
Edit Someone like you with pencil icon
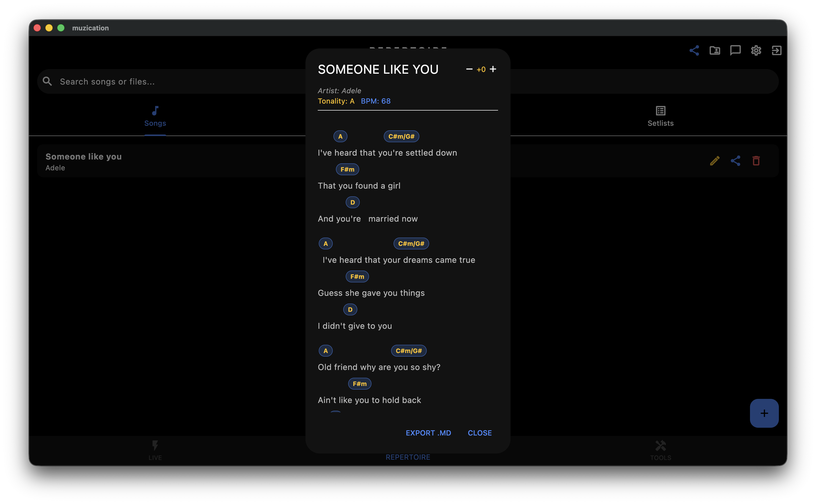[715, 161]
